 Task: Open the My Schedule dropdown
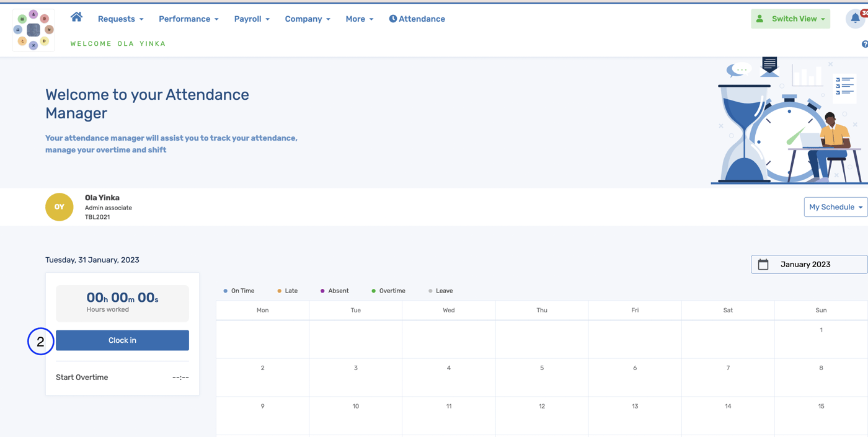click(835, 207)
